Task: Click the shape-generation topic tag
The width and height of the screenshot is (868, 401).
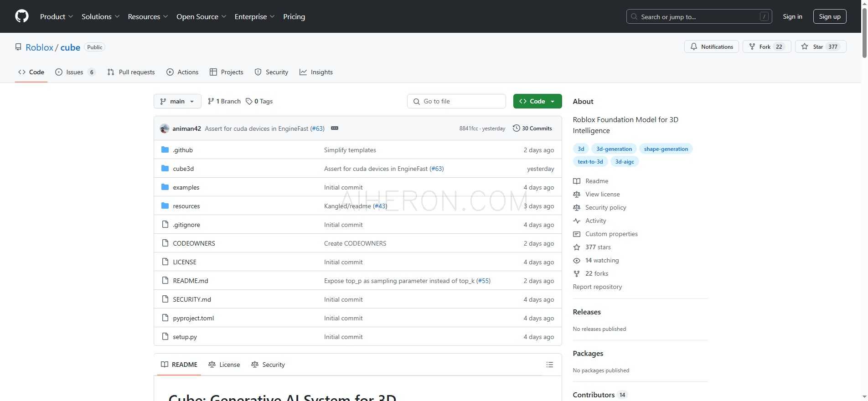Action: tap(666, 149)
